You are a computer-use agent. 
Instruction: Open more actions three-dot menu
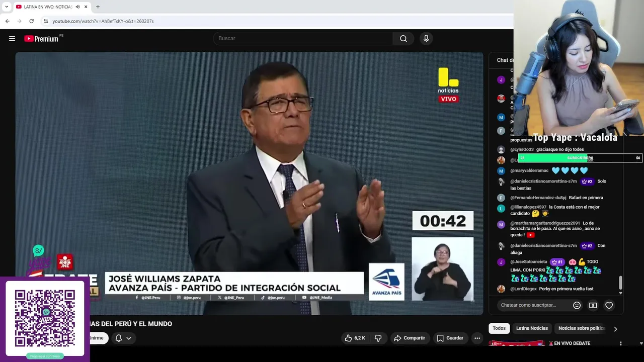tap(477, 338)
